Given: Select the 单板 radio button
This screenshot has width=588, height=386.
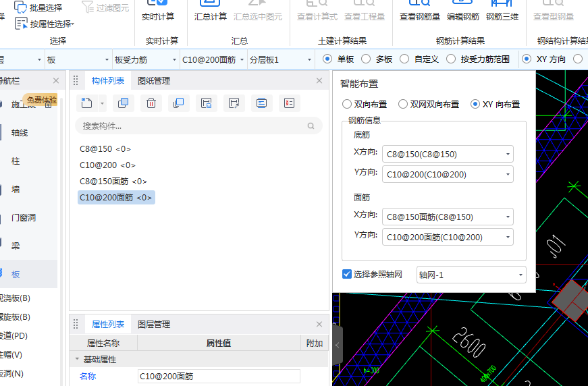Looking at the screenshot, I should click(x=327, y=59).
